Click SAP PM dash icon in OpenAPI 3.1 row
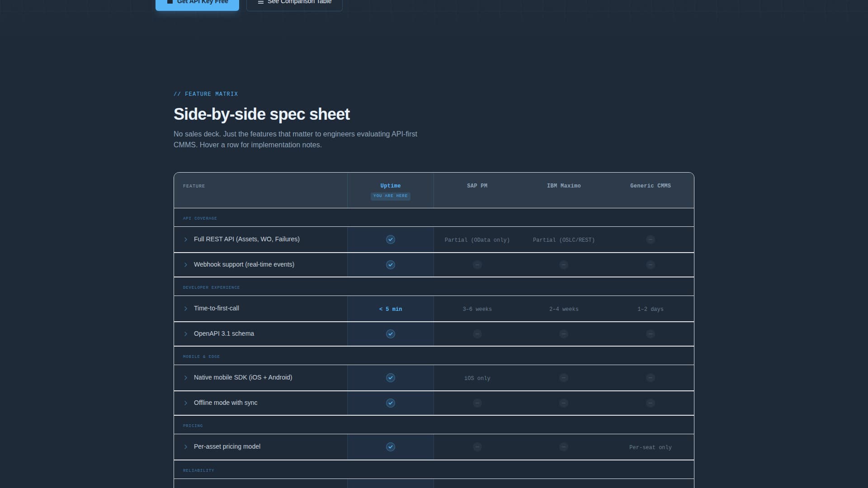Viewport: 868px width, 488px height. [x=477, y=334]
